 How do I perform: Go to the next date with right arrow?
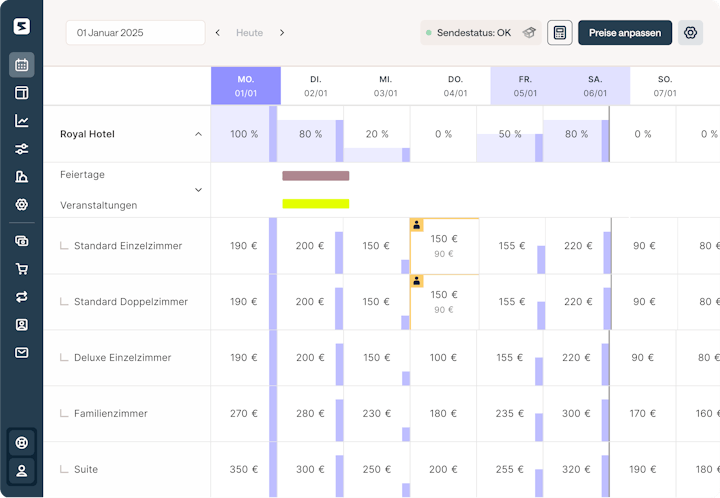[x=282, y=33]
